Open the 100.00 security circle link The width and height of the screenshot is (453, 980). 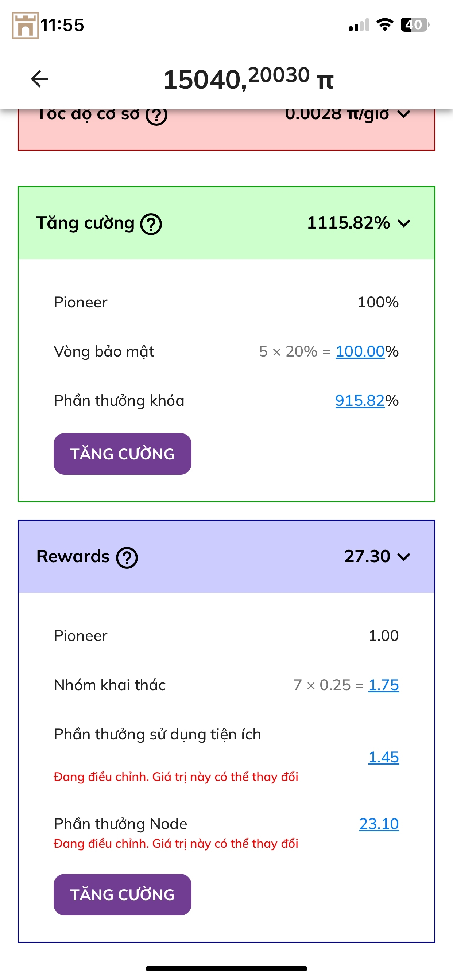[360, 351]
